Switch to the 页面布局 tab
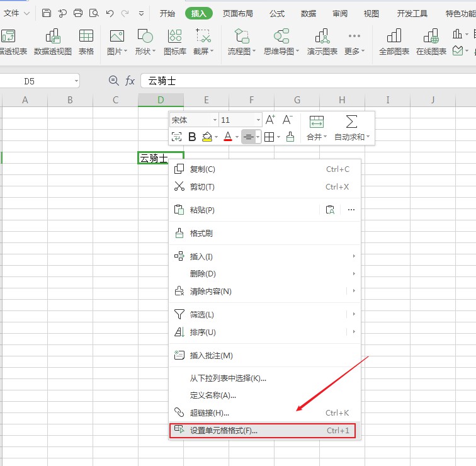This screenshot has width=476, height=466. click(x=238, y=13)
